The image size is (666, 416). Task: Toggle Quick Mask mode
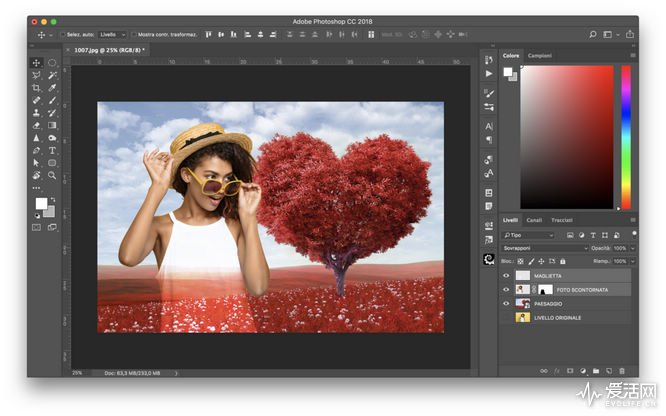click(x=37, y=227)
